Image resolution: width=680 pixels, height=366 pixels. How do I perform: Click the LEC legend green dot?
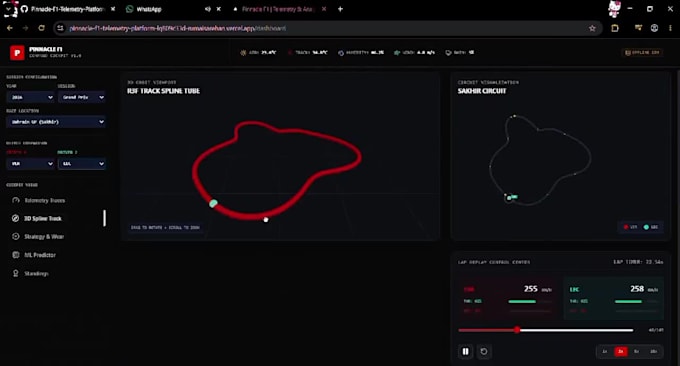646,227
